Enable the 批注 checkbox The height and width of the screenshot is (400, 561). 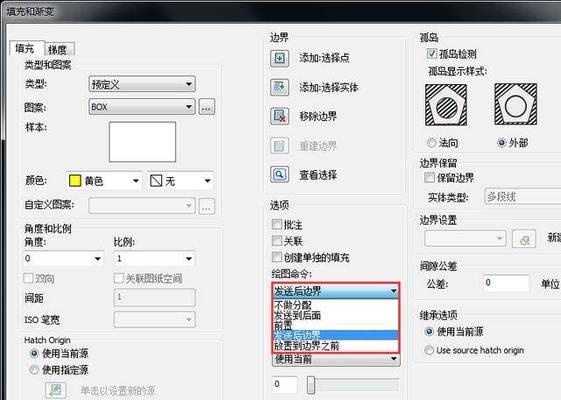(277, 224)
